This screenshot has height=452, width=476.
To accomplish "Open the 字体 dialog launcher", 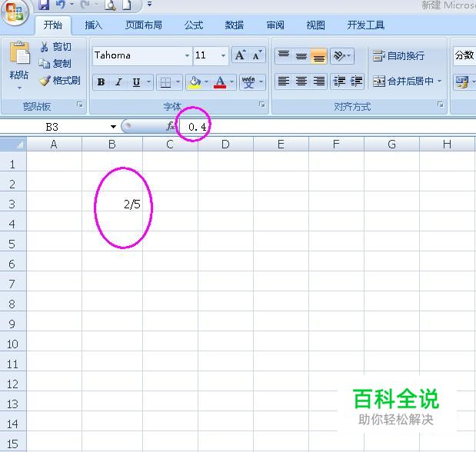I will coord(262,105).
